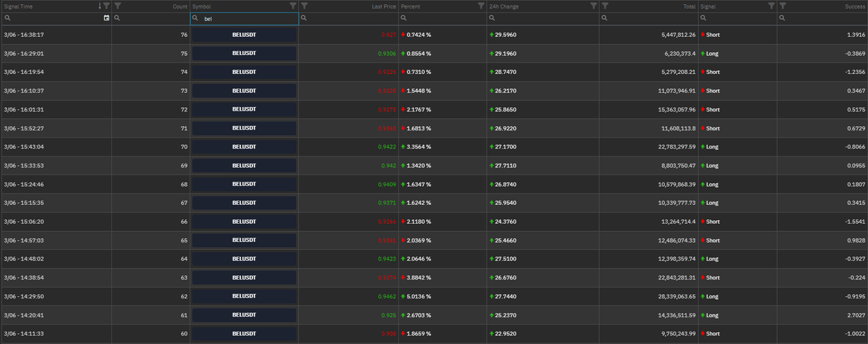Select the Long signal at 16:29:01 row

(710, 54)
